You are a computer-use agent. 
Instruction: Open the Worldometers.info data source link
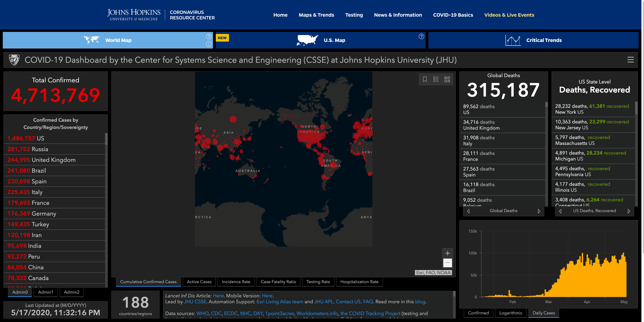point(317,314)
